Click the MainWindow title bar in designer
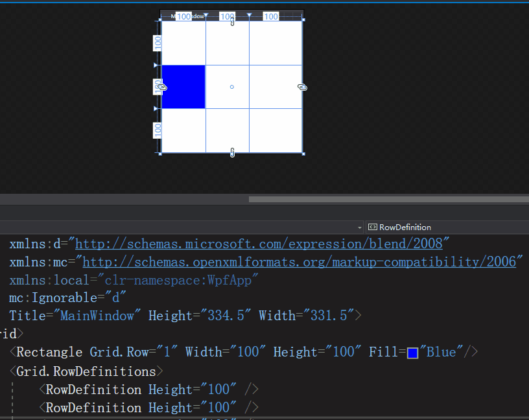The height and width of the screenshot is (420, 529). [232, 16]
